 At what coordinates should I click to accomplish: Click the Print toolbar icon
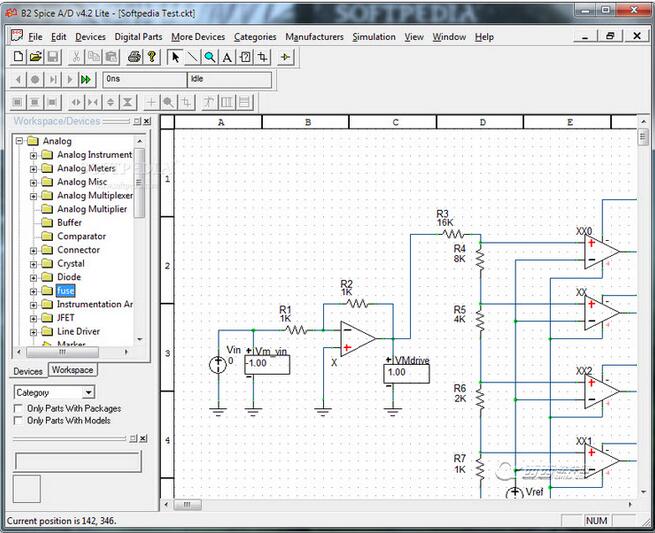(x=134, y=57)
